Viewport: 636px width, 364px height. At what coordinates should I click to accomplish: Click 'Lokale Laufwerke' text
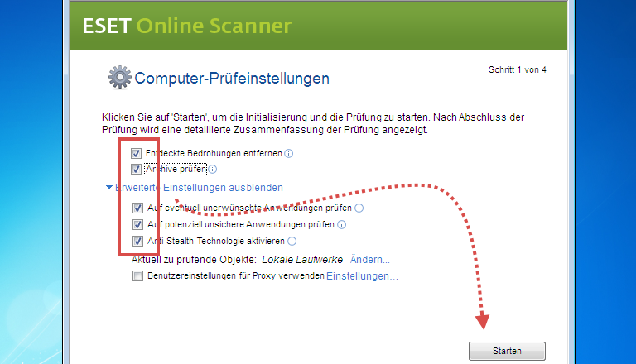pos(302,260)
